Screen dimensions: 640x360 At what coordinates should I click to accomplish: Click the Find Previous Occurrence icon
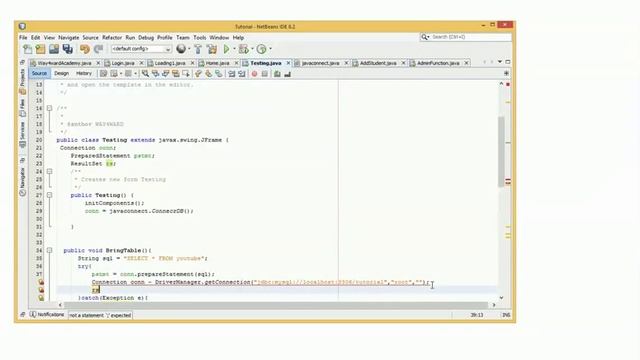pyautogui.click(x=156, y=74)
